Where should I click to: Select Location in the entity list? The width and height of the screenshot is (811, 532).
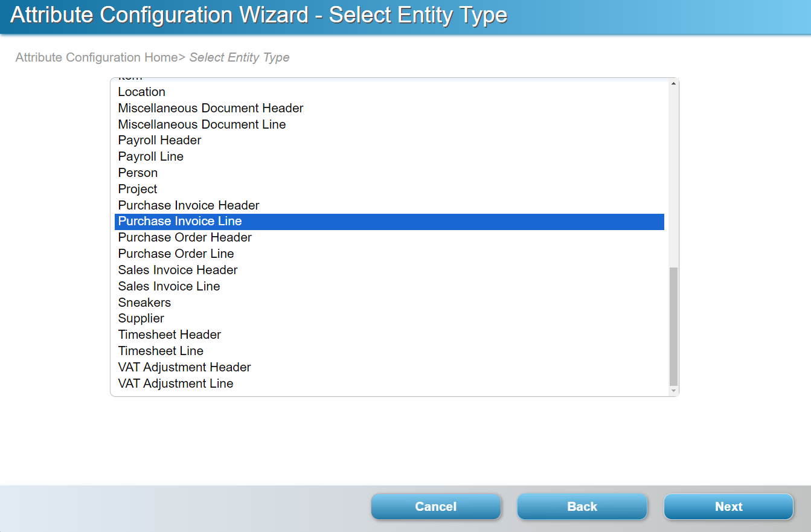pyautogui.click(x=142, y=92)
